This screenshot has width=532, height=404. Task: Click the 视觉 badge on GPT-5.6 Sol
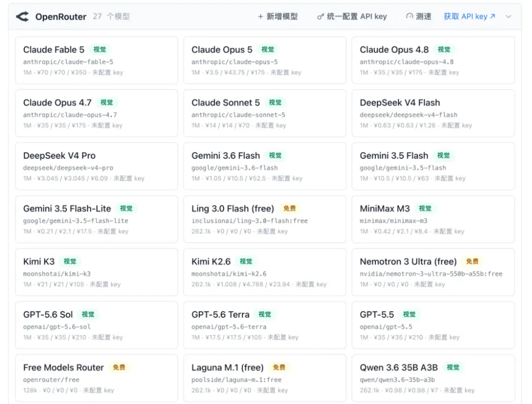tap(88, 314)
